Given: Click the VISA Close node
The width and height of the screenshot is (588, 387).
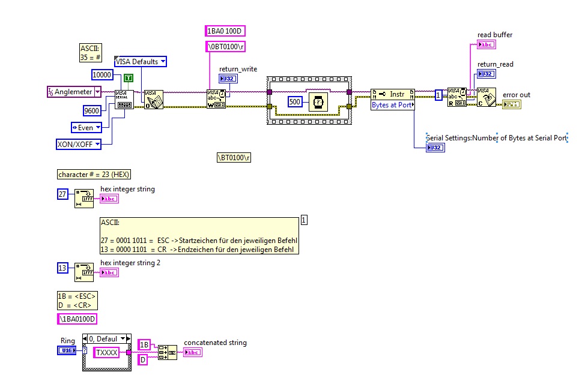Looking at the screenshot, I should 486,97.
